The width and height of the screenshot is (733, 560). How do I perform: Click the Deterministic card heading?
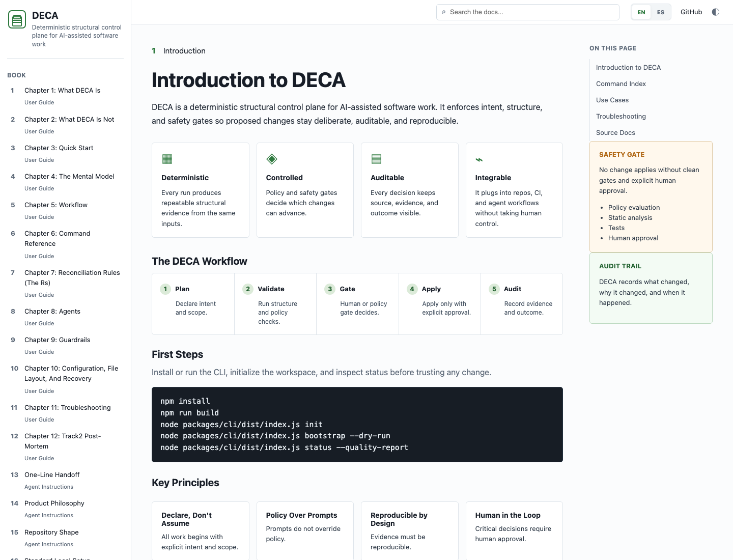click(185, 178)
